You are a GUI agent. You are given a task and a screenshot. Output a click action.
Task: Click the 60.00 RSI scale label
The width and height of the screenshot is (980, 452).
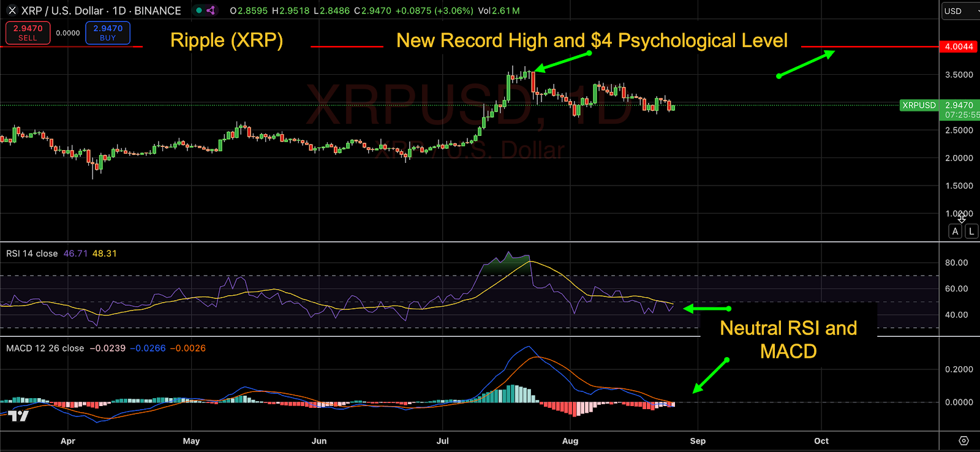[x=957, y=288]
